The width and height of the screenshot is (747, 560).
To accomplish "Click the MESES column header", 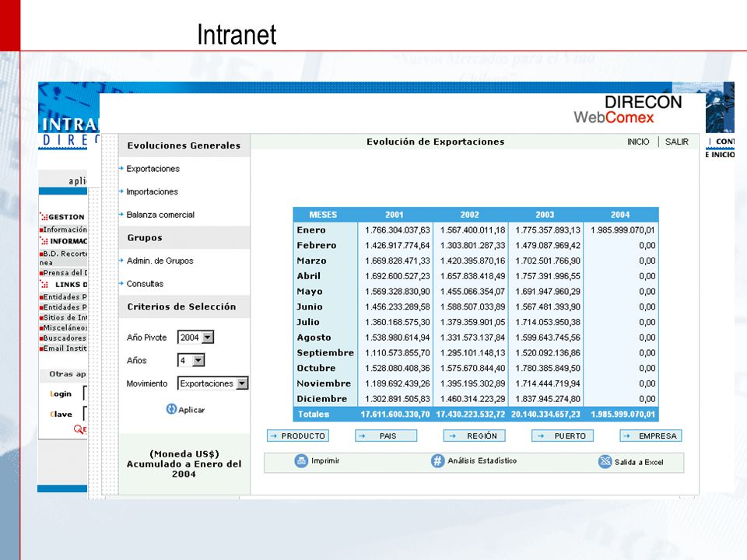I will point(323,215).
